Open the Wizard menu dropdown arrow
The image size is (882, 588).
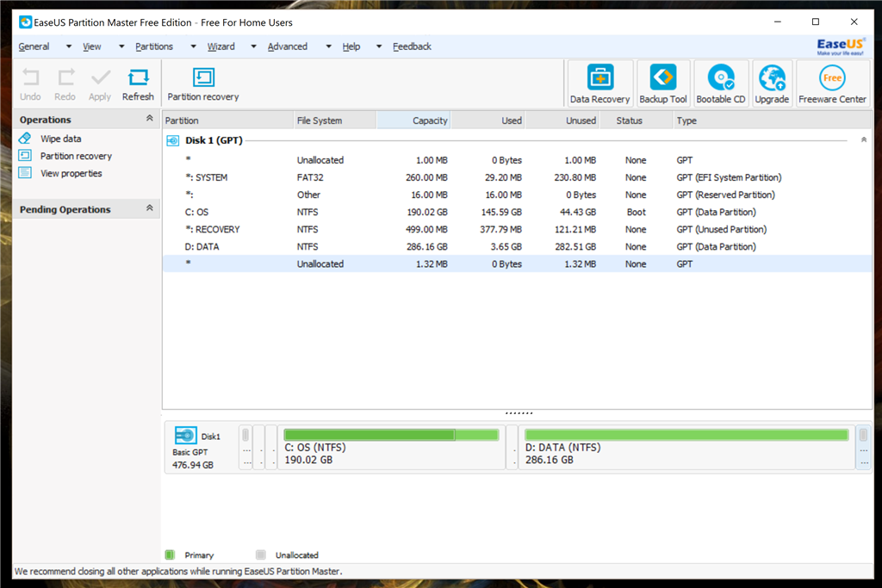tap(254, 46)
